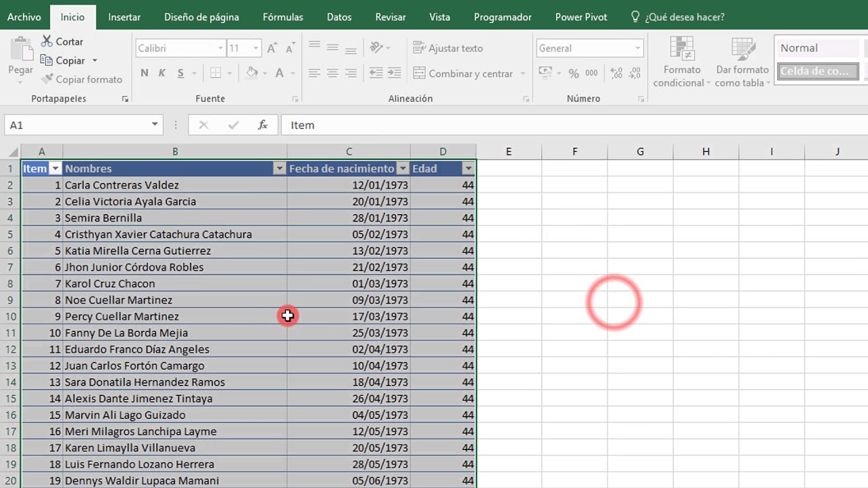Switch to the Datos tab

tap(339, 17)
